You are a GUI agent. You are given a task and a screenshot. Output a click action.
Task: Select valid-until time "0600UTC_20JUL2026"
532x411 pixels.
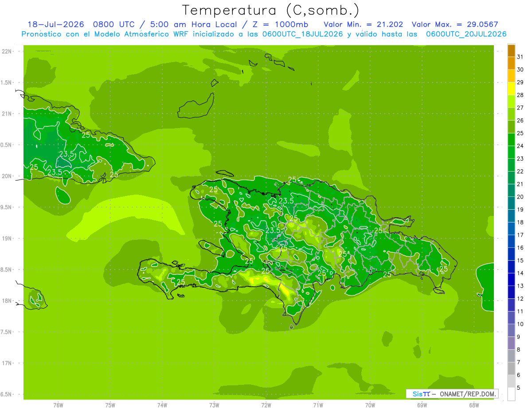pos(466,34)
